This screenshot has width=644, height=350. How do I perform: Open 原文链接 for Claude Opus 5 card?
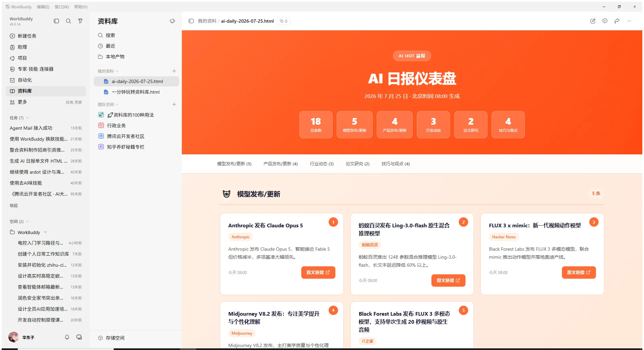tap(318, 272)
